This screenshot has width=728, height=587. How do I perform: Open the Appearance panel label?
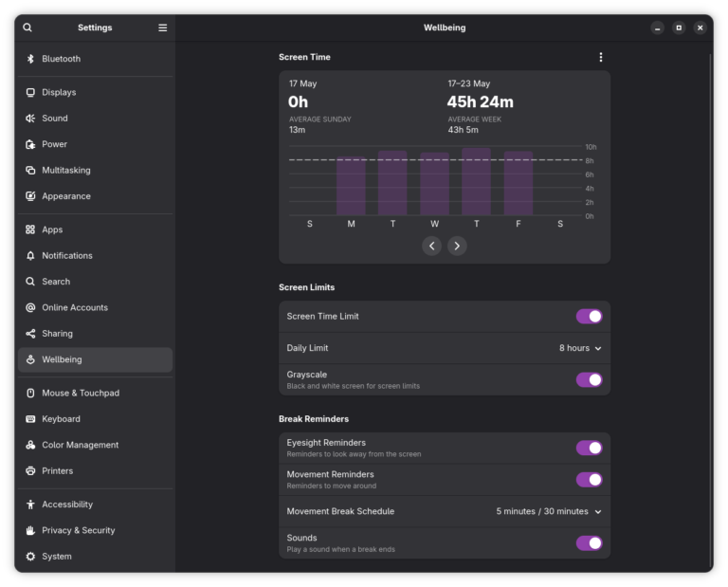point(66,196)
